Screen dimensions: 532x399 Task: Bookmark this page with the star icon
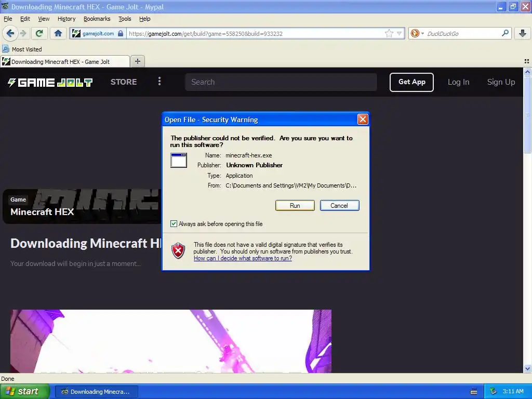tap(389, 33)
